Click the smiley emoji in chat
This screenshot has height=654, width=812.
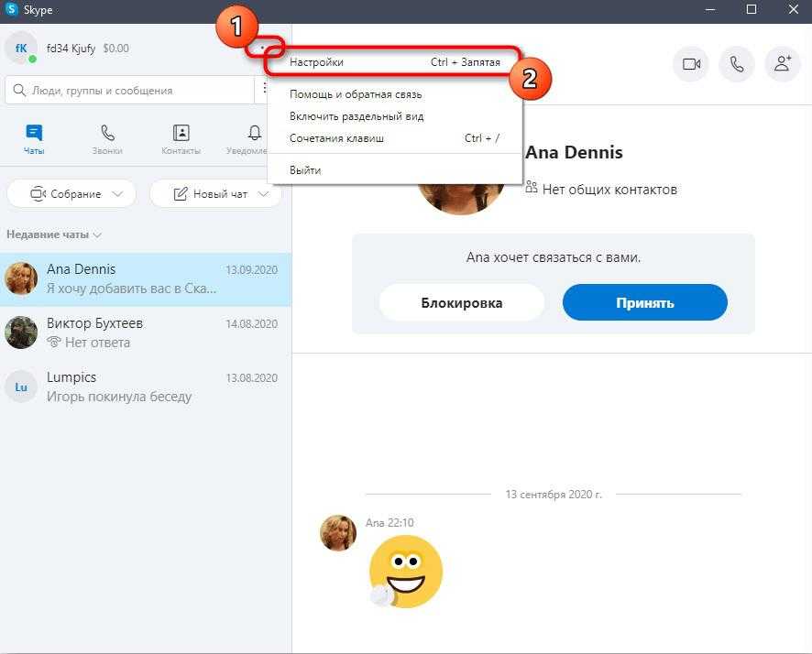405,572
